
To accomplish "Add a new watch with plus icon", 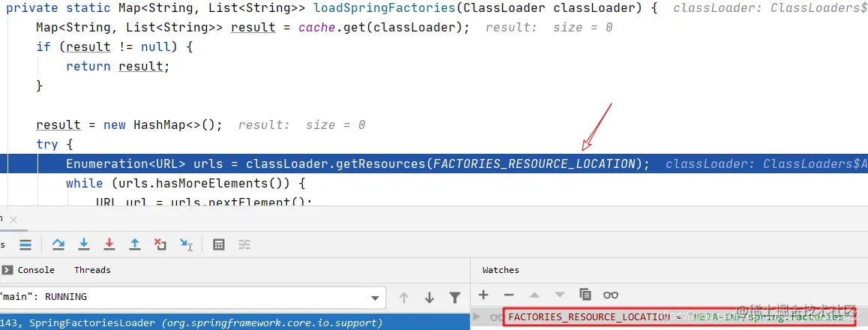I will tap(483, 295).
